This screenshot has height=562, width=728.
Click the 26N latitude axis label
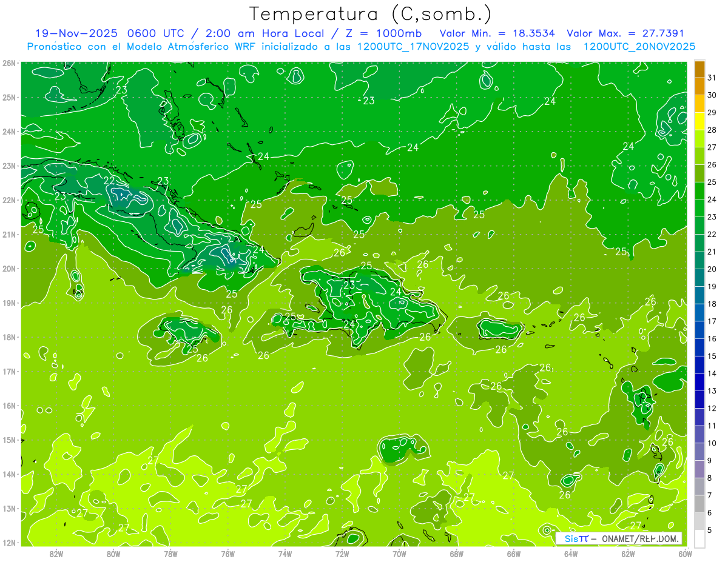tap(9, 63)
